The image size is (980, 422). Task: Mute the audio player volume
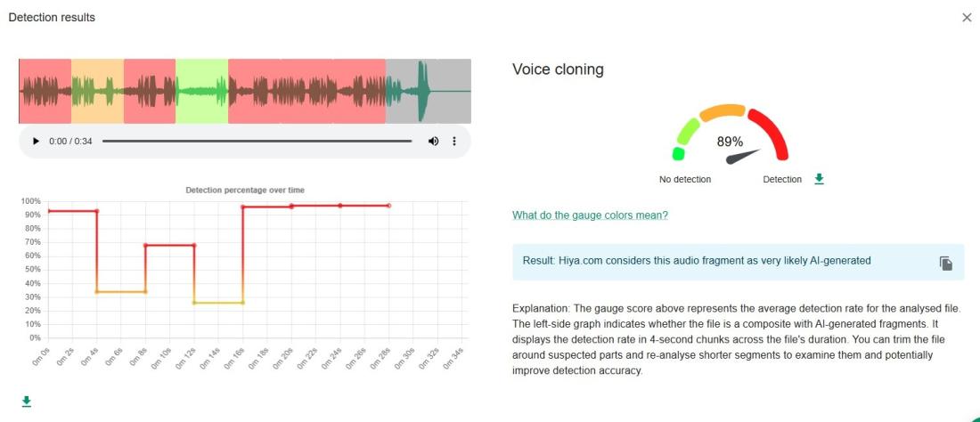[x=434, y=142]
